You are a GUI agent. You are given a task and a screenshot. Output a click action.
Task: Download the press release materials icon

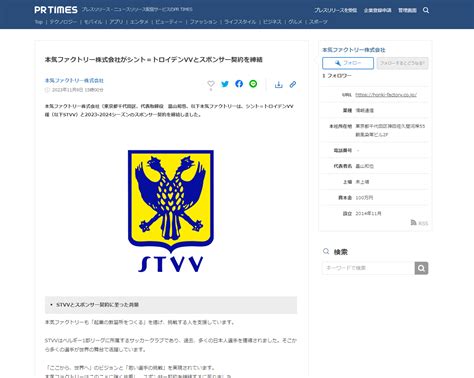coord(278,84)
